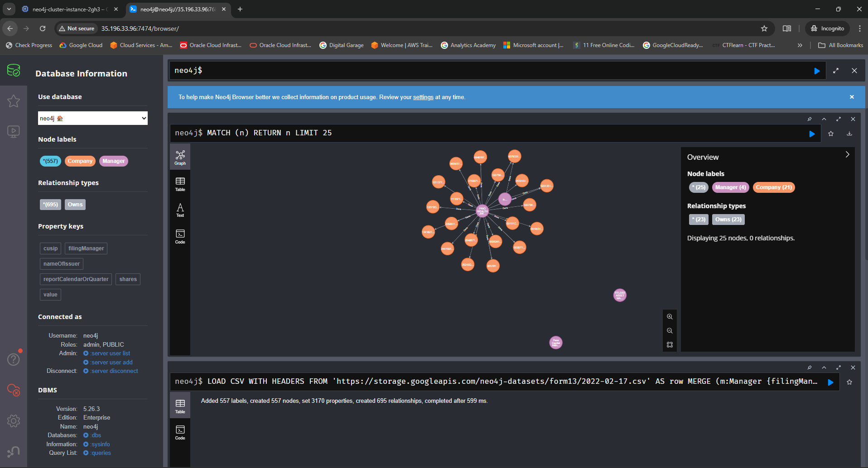Run the :queries command link
Screen dimensions: 868x468
point(97,453)
